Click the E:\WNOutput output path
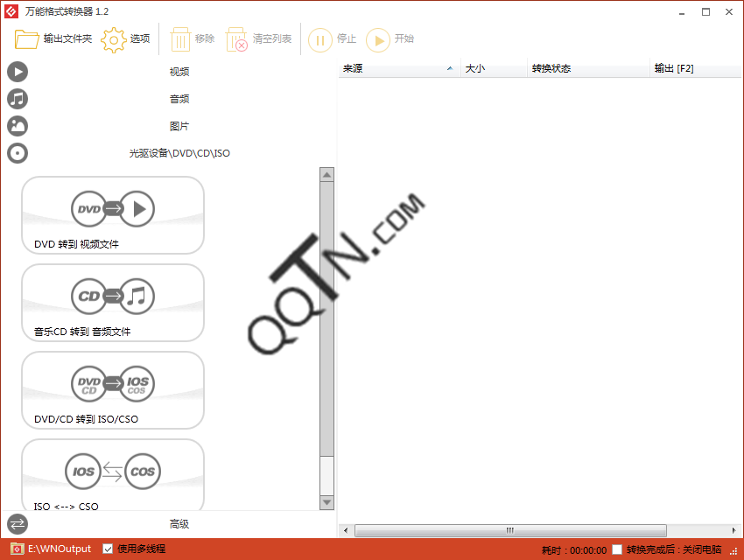744x560 pixels. [x=60, y=549]
